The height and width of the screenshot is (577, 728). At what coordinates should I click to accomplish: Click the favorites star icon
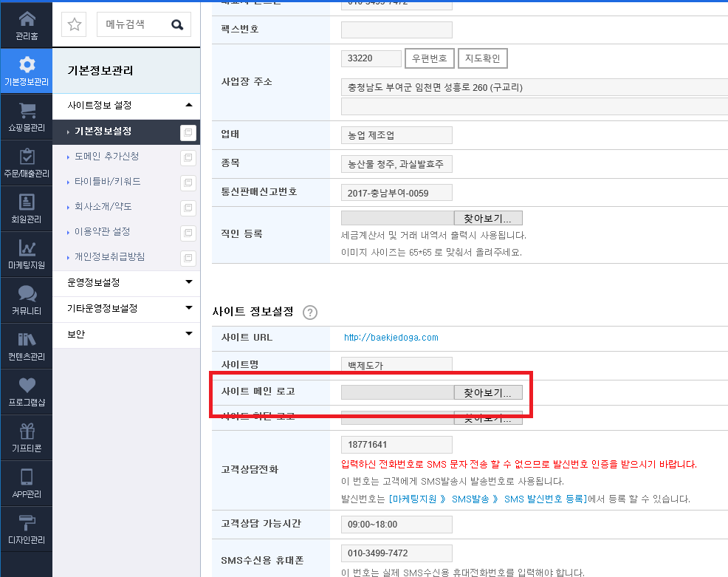click(x=75, y=24)
